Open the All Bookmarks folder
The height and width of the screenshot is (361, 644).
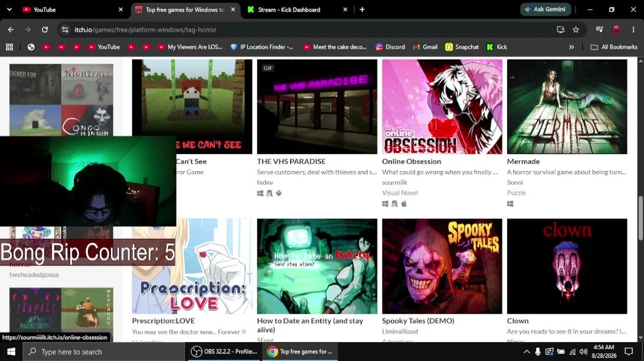614,47
